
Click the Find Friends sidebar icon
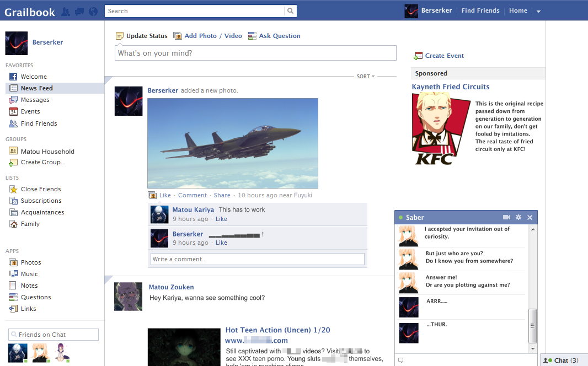tap(13, 123)
